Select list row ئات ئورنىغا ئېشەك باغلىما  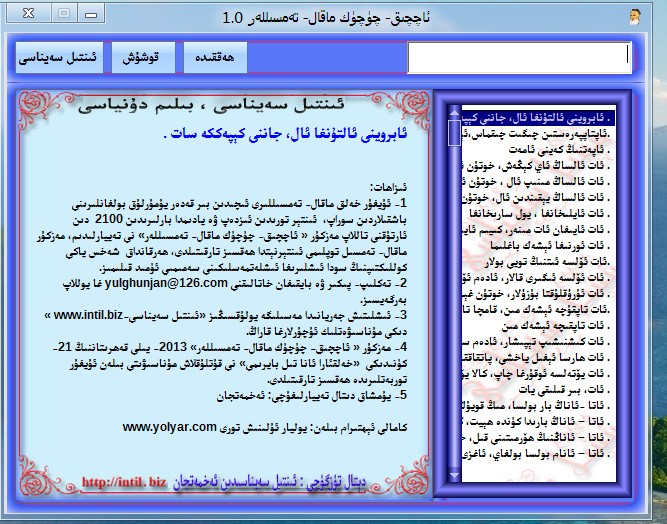click(539, 245)
